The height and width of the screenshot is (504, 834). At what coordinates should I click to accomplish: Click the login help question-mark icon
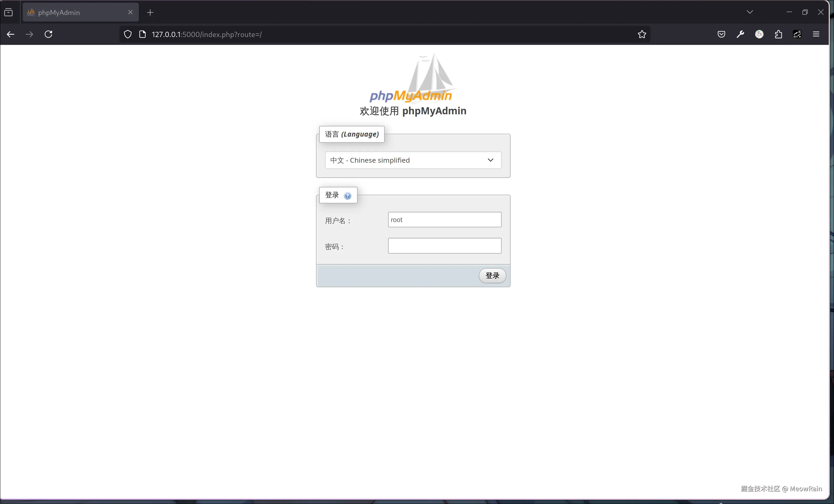tap(347, 196)
